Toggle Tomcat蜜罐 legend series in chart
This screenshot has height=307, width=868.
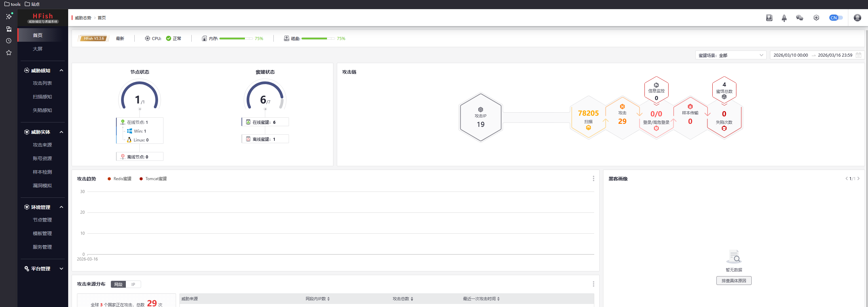click(x=153, y=179)
